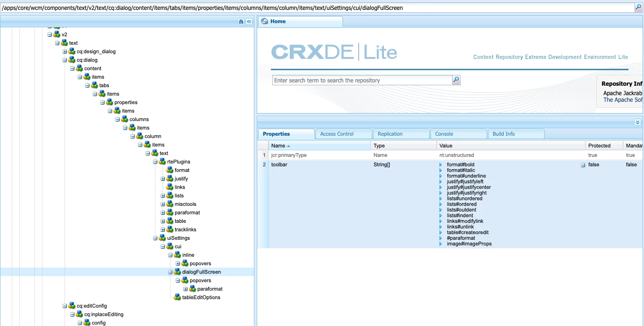The height and width of the screenshot is (326, 644).
Task: Click the node icon beside format
Action: (170, 170)
